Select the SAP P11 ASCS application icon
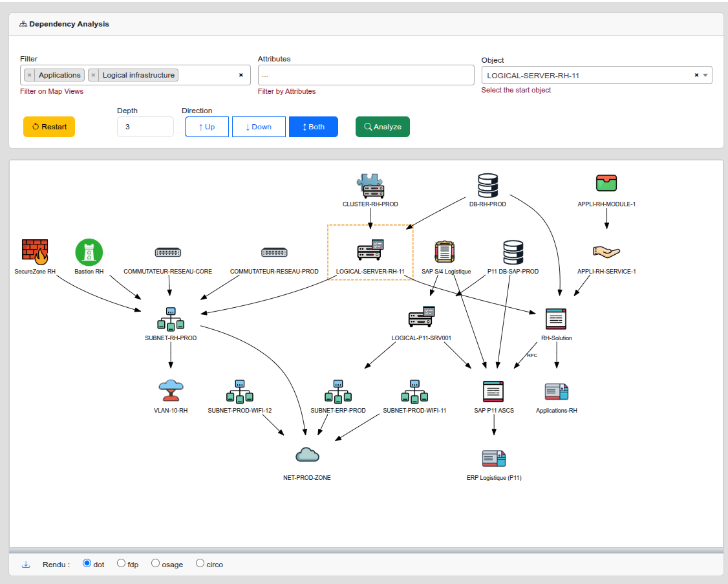 pyautogui.click(x=493, y=391)
